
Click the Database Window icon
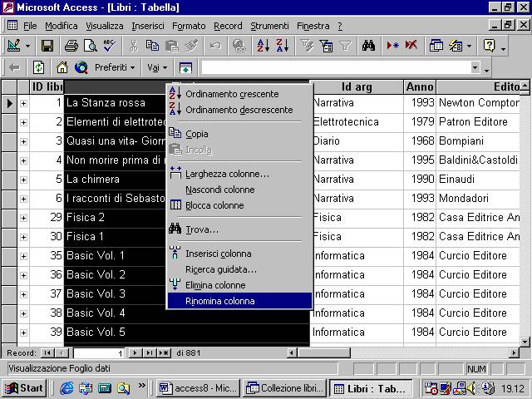(x=436, y=46)
